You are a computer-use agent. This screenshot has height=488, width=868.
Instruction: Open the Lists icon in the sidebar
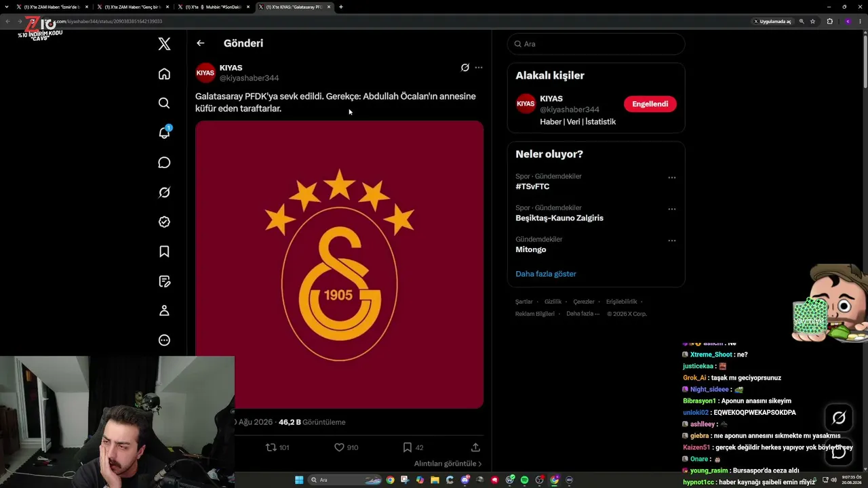tap(164, 281)
